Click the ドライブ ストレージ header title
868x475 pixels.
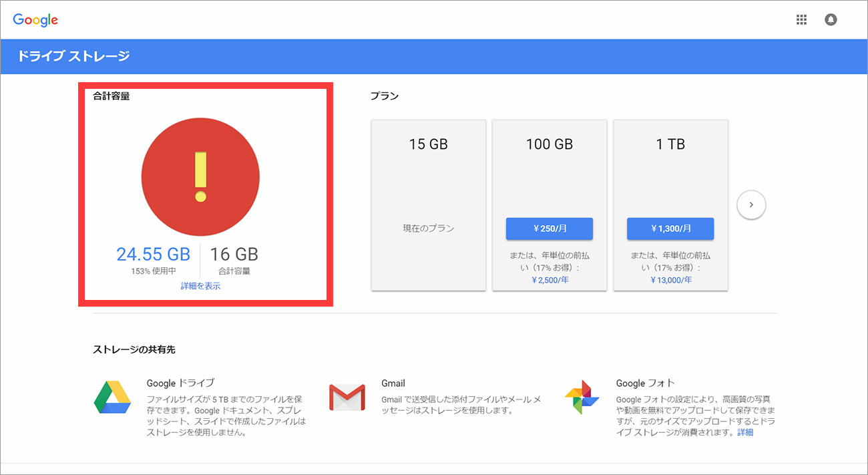coord(73,56)
